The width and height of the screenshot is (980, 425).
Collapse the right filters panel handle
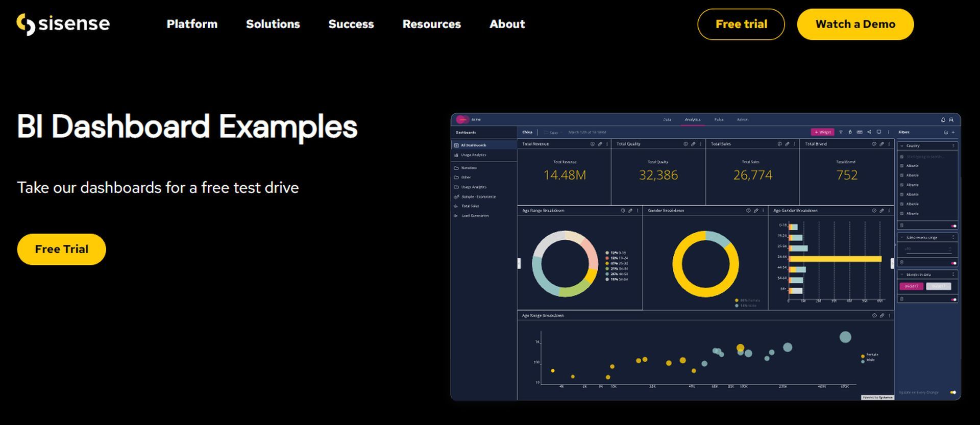point(892,263)
